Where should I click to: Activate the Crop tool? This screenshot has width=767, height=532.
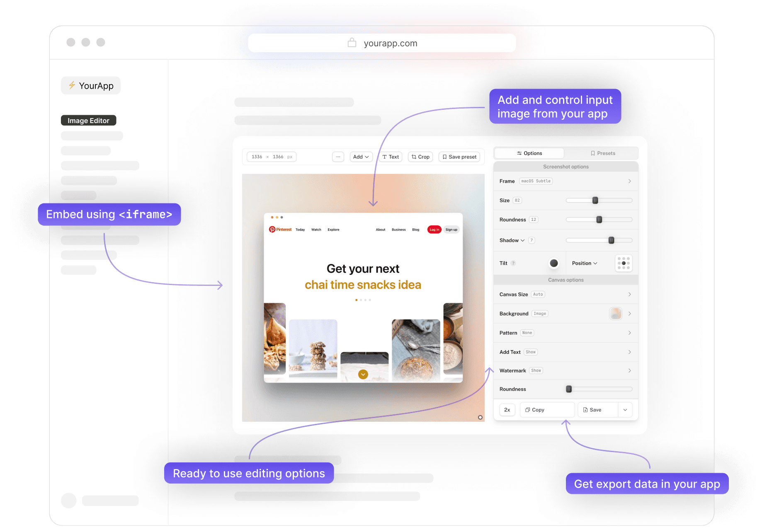point(420,157)
